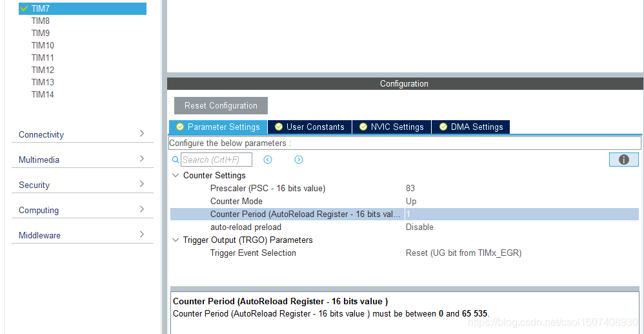
Task: Click the bold Counter Period description heading
Action: (x=281, y=302)
